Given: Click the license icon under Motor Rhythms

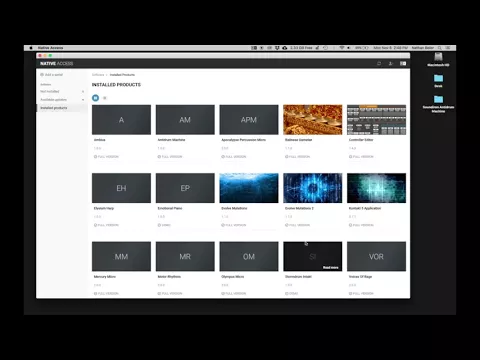Looking at the screenshot, I should (x=159, y=294).
